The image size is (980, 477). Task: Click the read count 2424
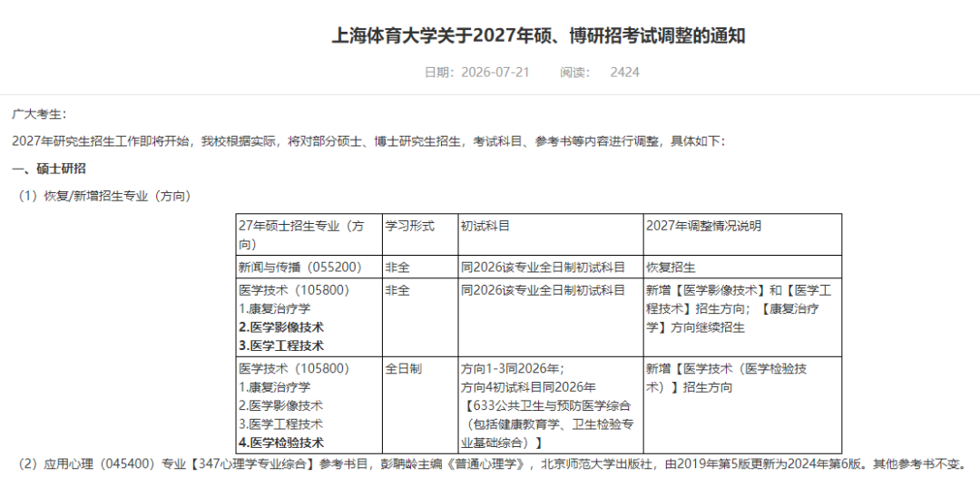coord(625,73)
